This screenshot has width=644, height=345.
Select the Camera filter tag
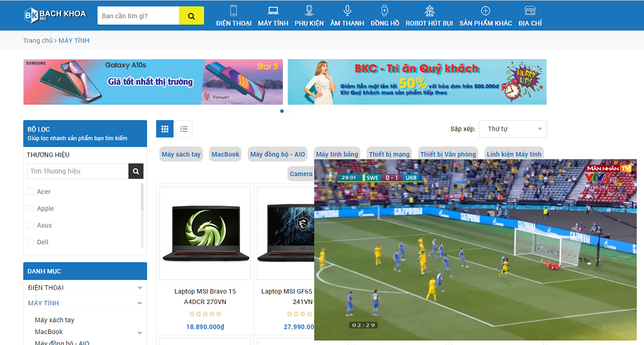(x=301, y=174)
